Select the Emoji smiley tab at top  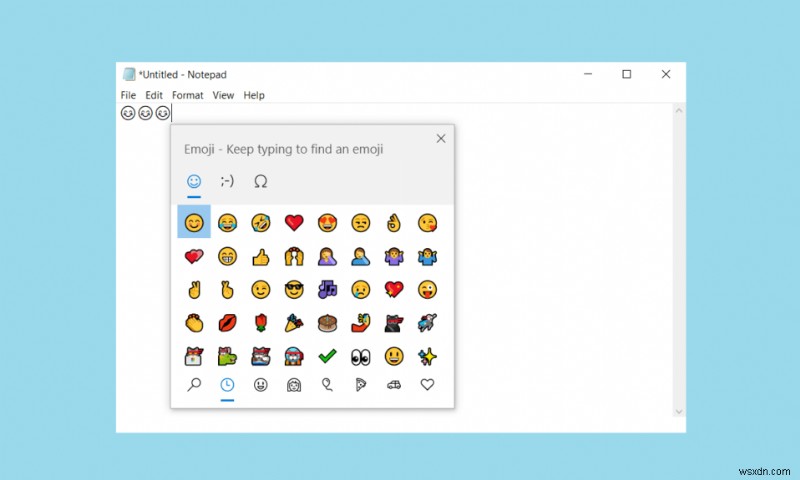coord(194,181)
